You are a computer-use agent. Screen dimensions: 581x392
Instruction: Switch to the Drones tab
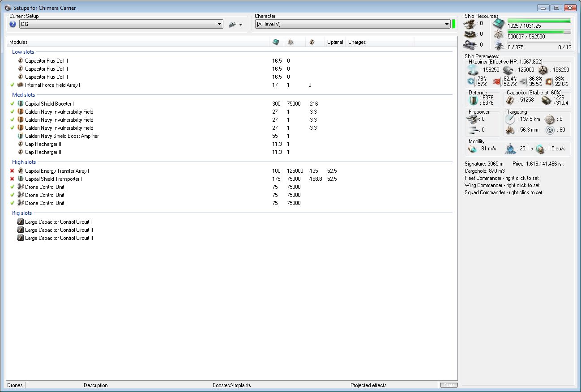[15, 385]
